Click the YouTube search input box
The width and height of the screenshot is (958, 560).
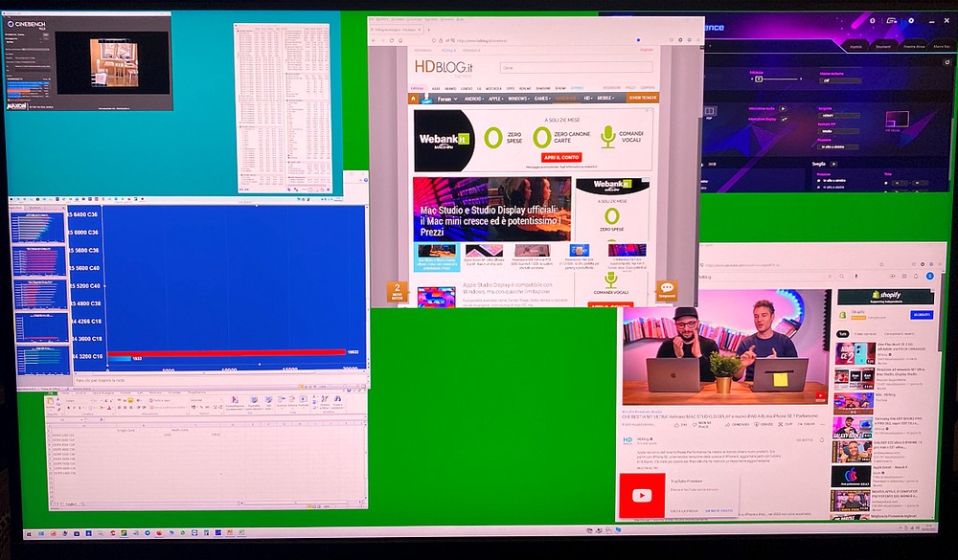(x=766, y=277)
